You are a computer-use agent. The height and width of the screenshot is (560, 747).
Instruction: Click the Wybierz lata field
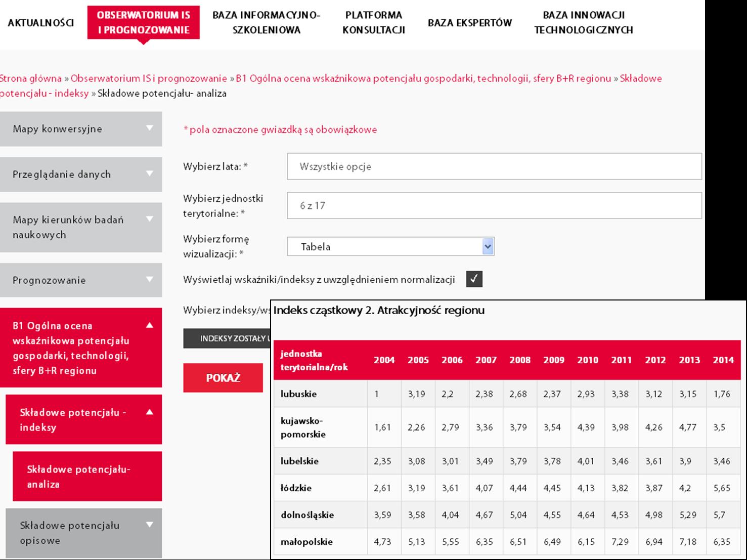point(494,166)
